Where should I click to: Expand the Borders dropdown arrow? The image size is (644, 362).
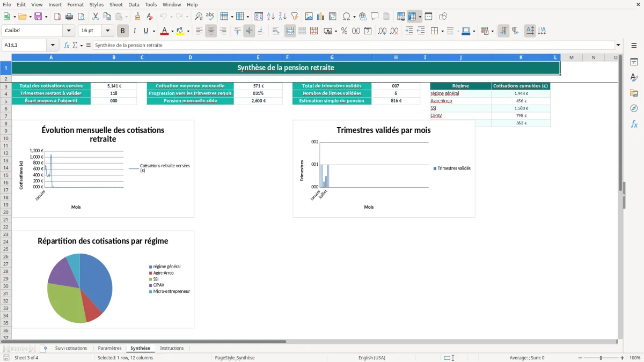pyautogui.click(x=442, y=31)
